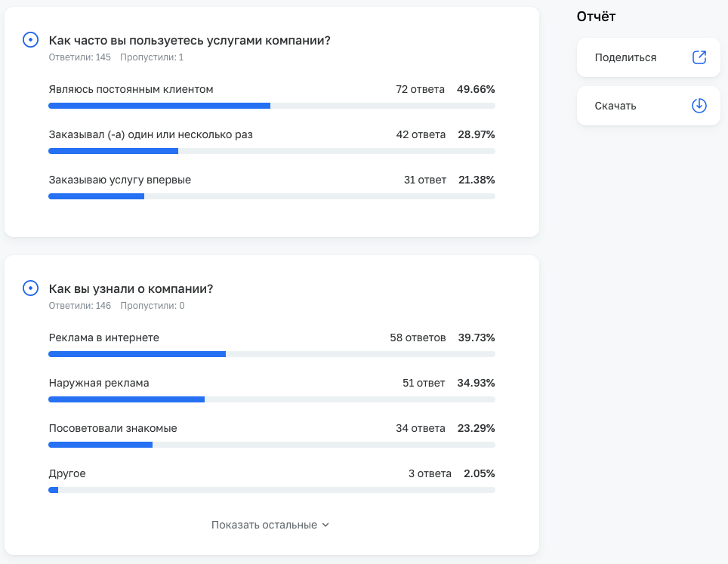728x564 pixels.
Task: Expand 'Показать остальные' chevron arrow
Action: pos(325,525)
